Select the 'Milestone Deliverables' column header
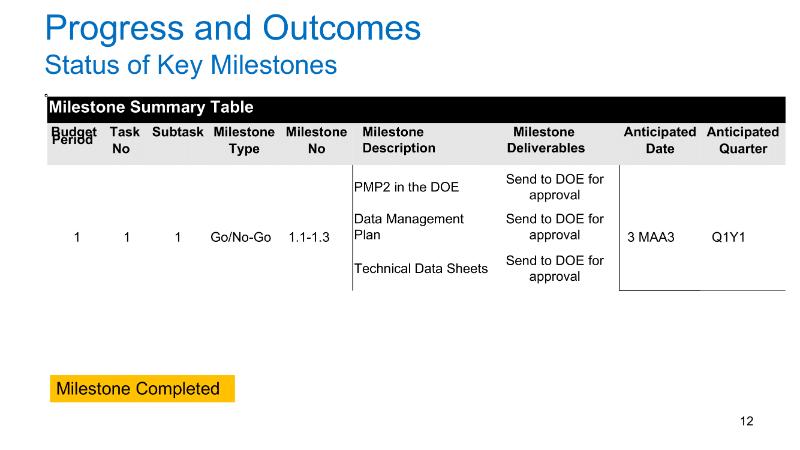This screenshot has height=450, width=800. (x=545, y=140)
